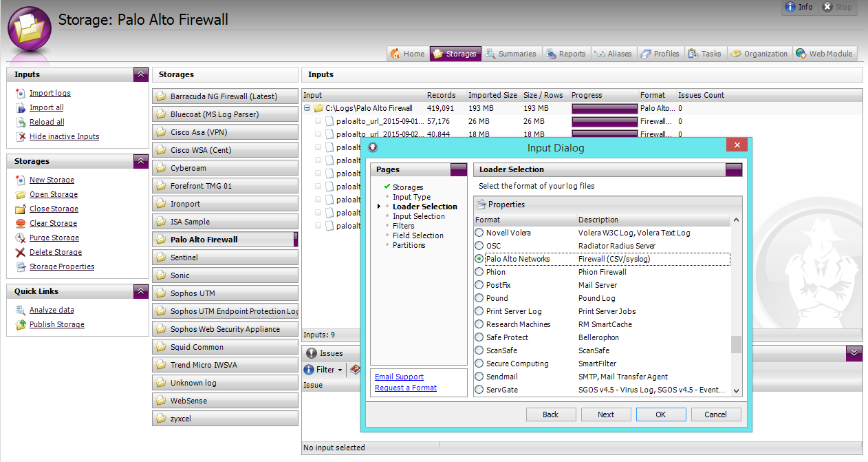Click the Info button
The width and height of the screenshot is (868, 462).
tap(799, 8)
